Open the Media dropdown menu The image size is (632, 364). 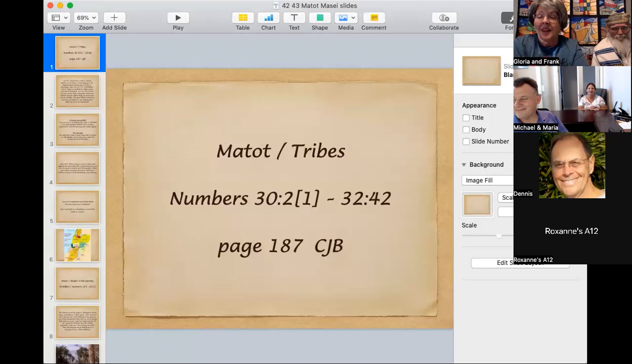[x=346, y=18]
